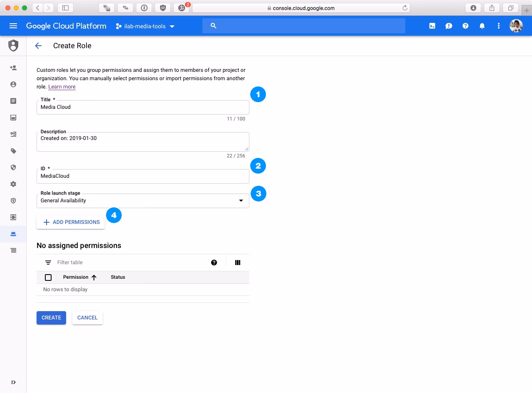The height and width of the screenshot is (393, 532).
Task: Open the user account avatar
Action: coord(516,26)
